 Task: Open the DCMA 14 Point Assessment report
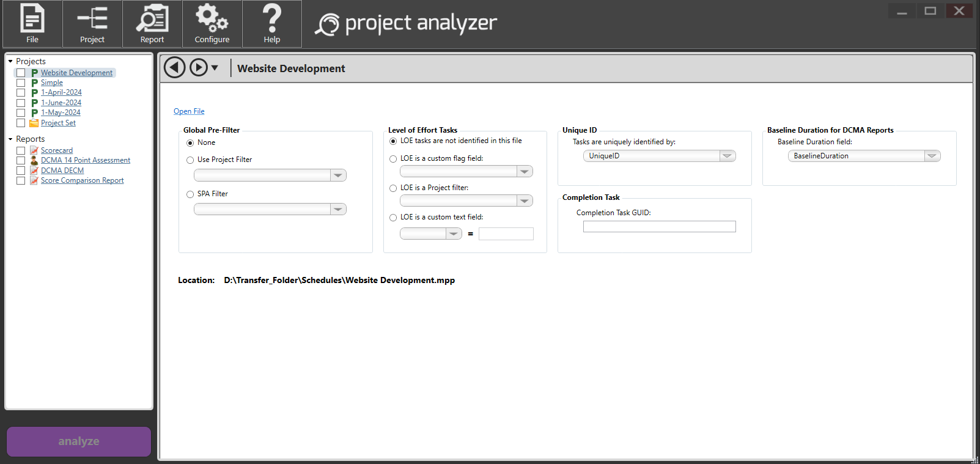point(86,160)
